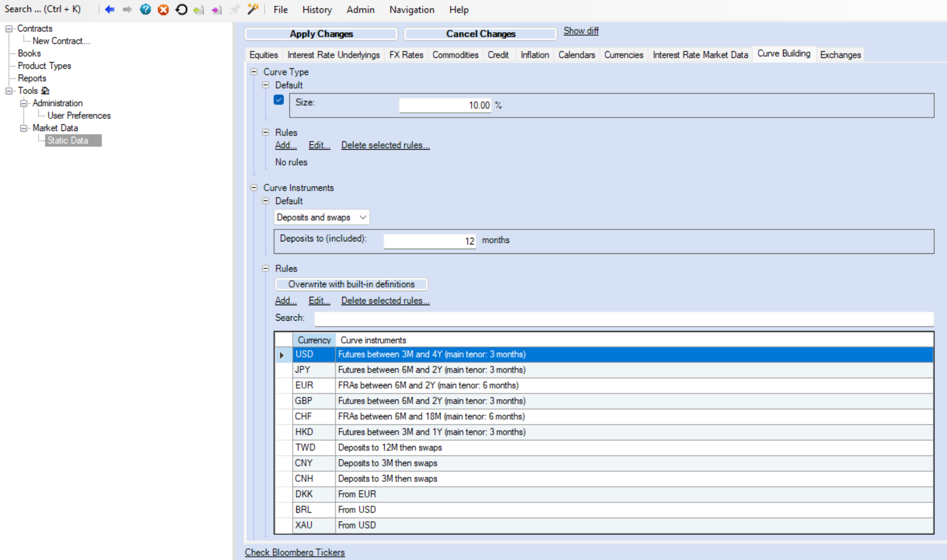This screenshot has width=947, height=560.
Task: Switch to Interest Rate Underlyings tab
Action: point(333,55)
